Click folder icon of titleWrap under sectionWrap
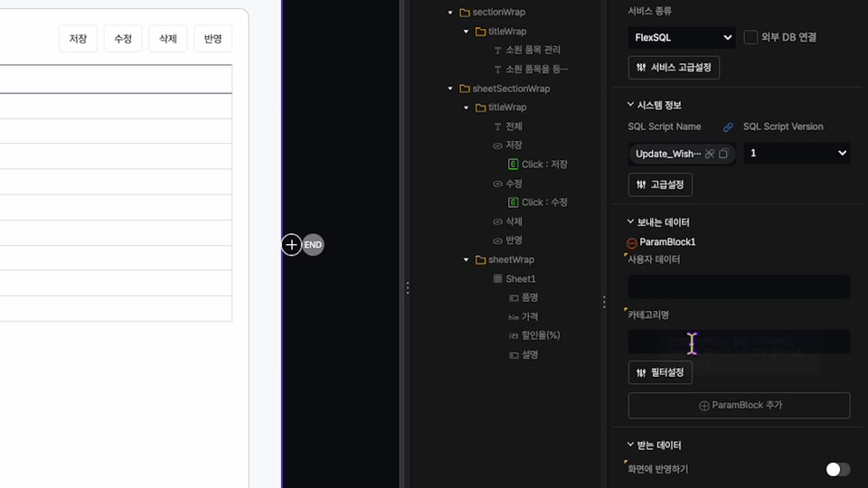 [480, 32]
